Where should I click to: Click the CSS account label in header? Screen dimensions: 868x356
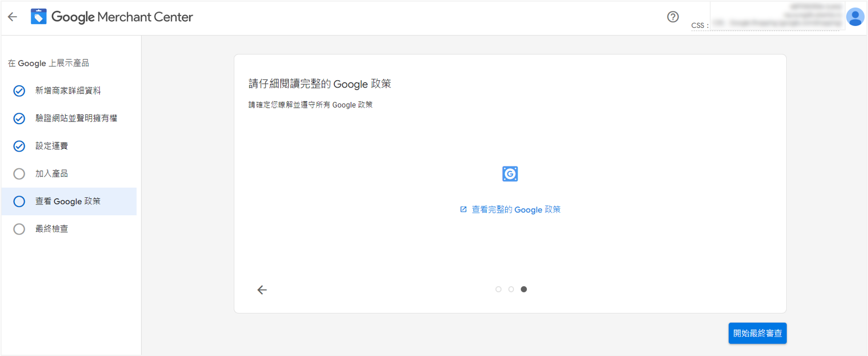700,25
